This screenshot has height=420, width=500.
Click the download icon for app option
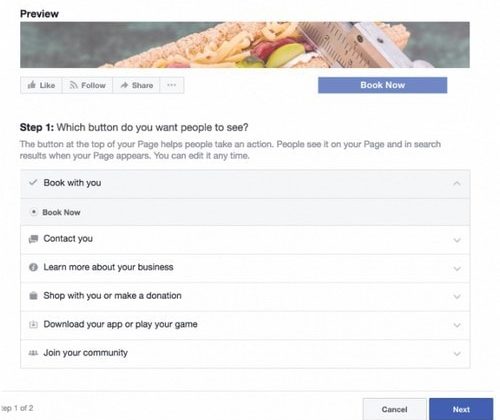click(x=33, y=324)
